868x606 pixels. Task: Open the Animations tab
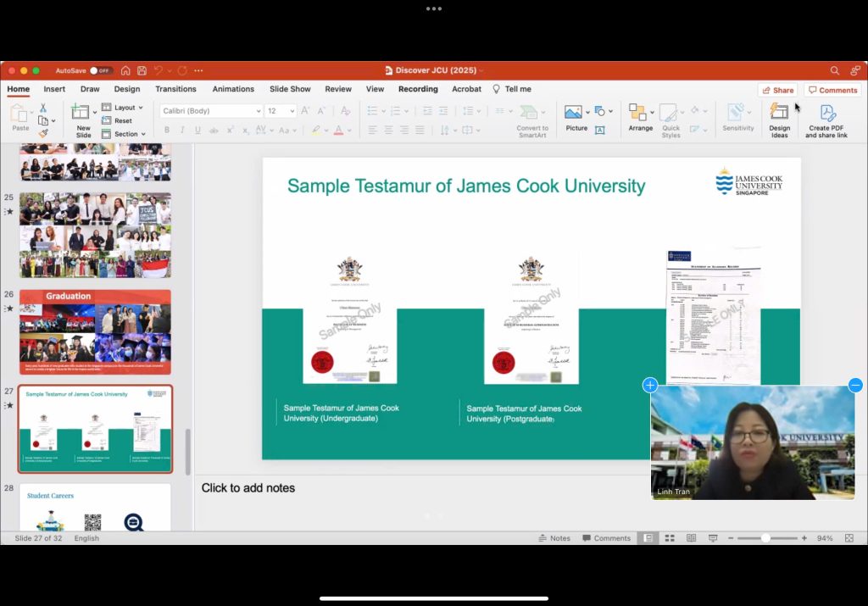233,89
